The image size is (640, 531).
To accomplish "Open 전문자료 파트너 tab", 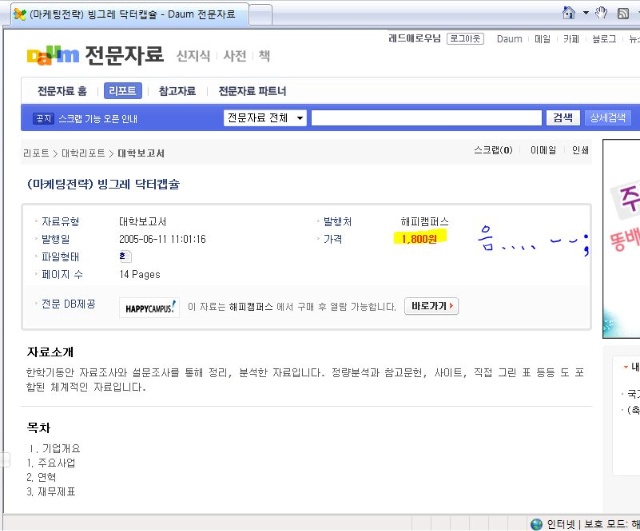I will click(252, 91).
